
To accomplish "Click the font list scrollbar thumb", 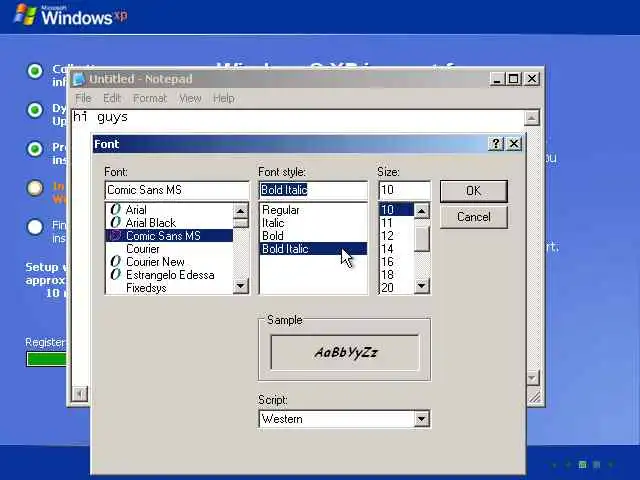I will [241, 223].
